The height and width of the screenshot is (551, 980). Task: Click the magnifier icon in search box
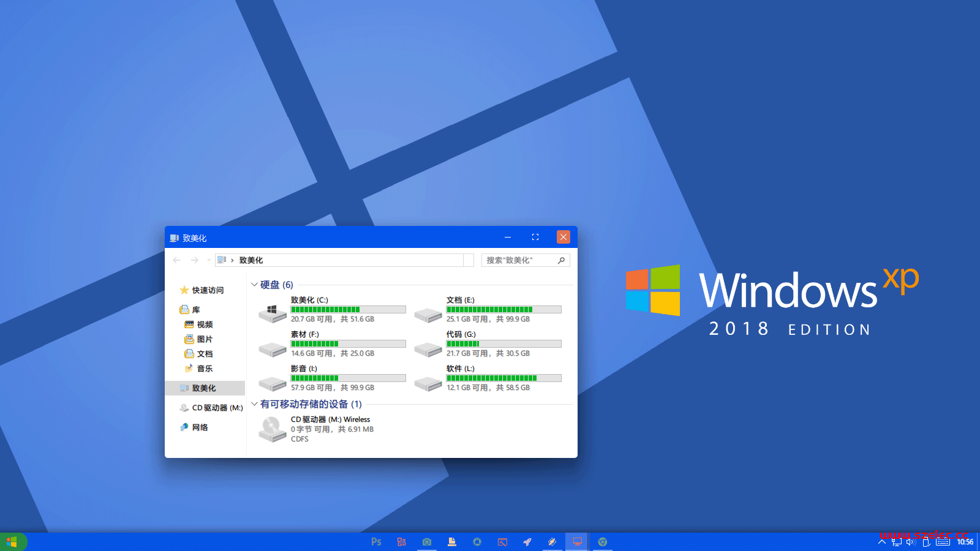561,260
